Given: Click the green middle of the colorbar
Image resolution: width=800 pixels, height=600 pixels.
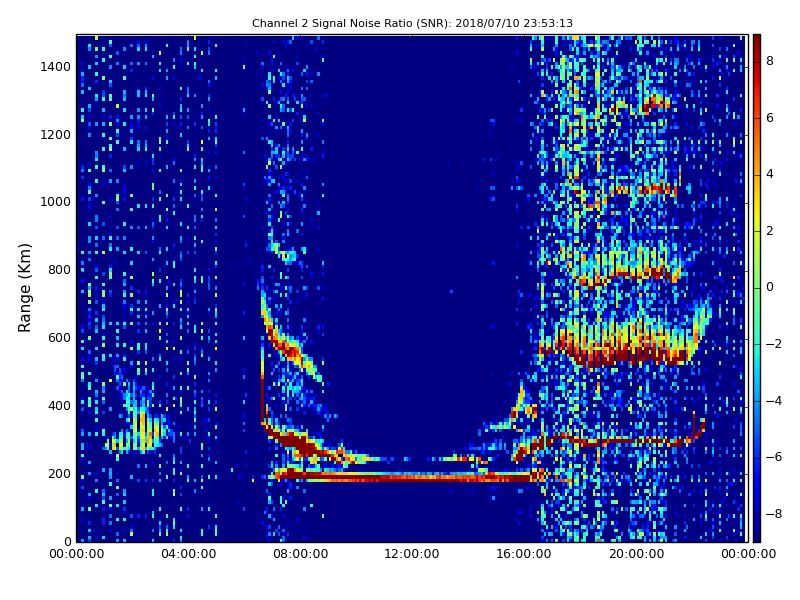Looking at the screenshot, I should pos(757,288).
